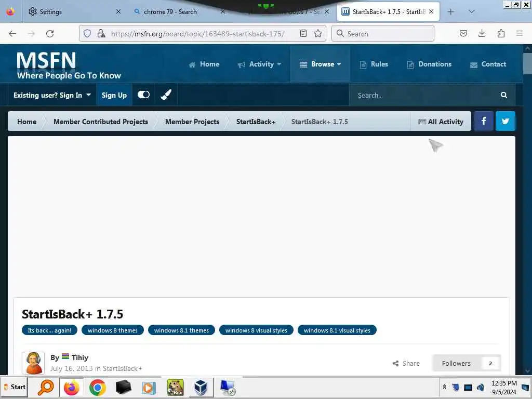Open the Contact nav menu item
Image resolution: width=532 pixels, height=399 pixels.
point(488,64)
